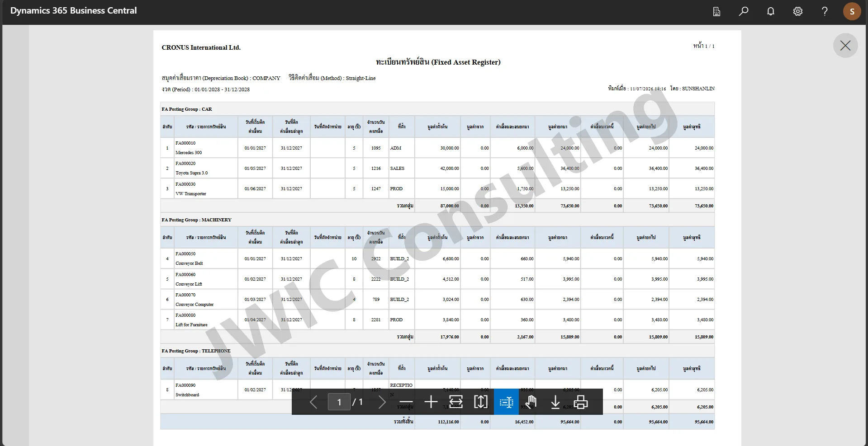Select the printed-by SUNSHANLIN text
This screenshot has width=868, height=446.
click(693, 89)
